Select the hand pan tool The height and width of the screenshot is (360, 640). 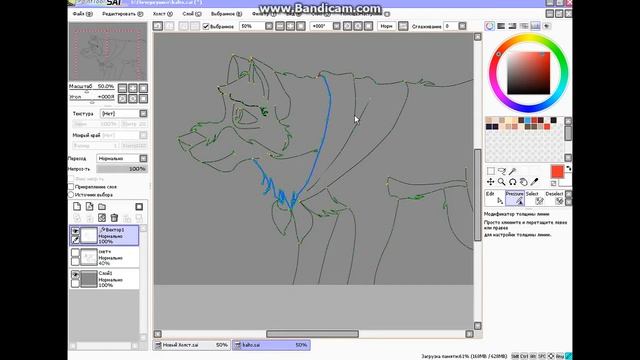click(x=524, y=182)
